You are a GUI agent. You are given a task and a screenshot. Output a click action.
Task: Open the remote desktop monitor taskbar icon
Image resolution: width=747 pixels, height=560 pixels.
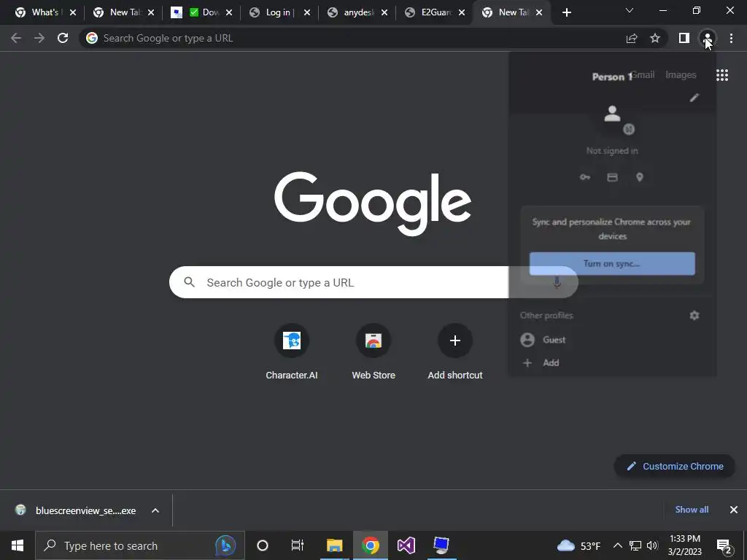441,545
